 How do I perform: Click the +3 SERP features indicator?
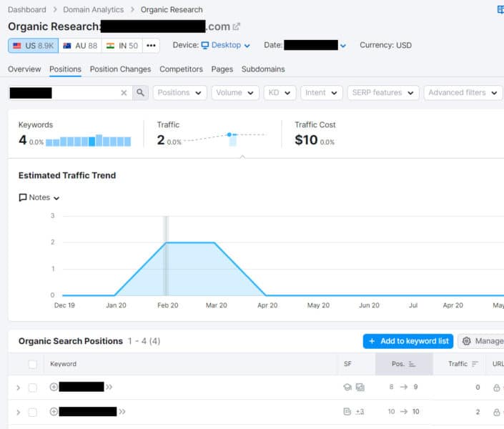click(360, 412)
